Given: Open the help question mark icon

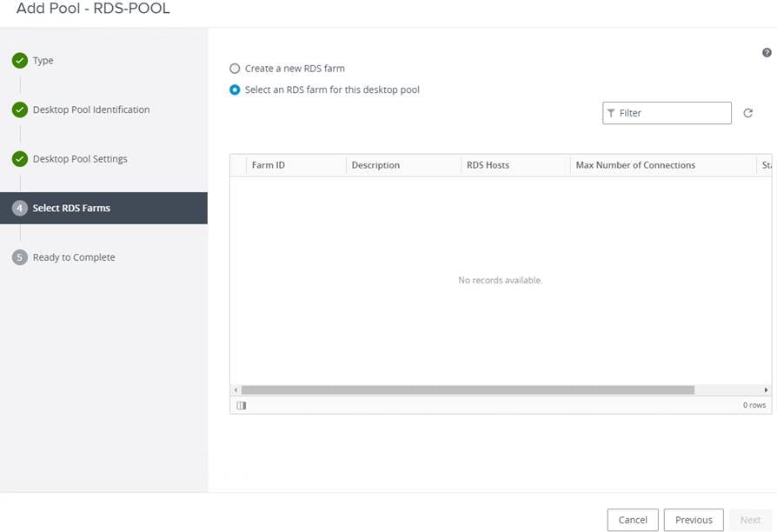Looking at the screenshot, I should coord(766,52).
